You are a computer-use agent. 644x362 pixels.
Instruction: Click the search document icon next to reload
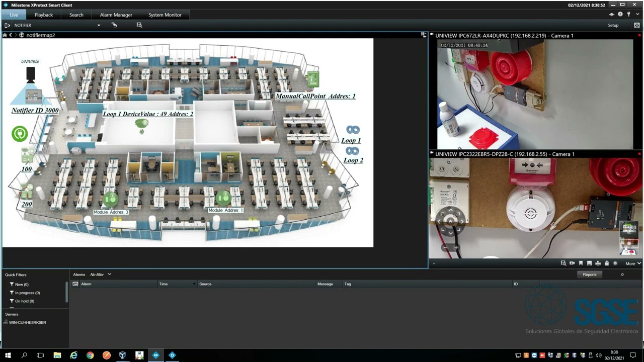[x=139, y=25]
